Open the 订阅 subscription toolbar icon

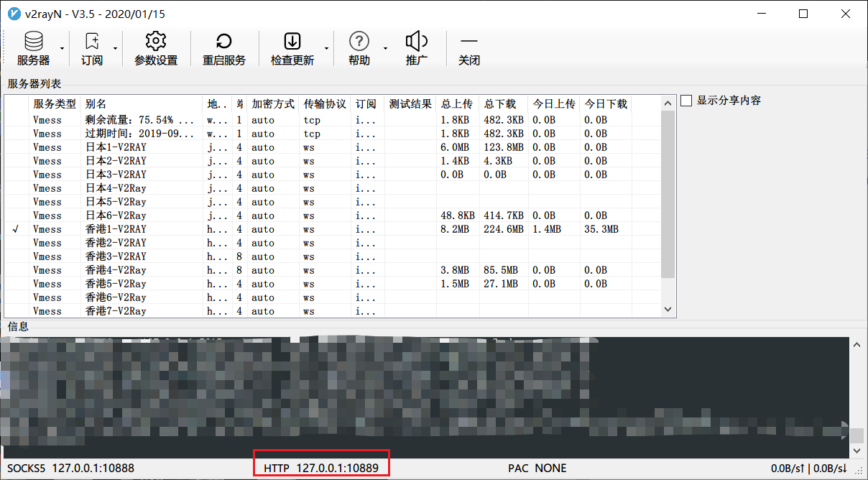coord(92,49)
